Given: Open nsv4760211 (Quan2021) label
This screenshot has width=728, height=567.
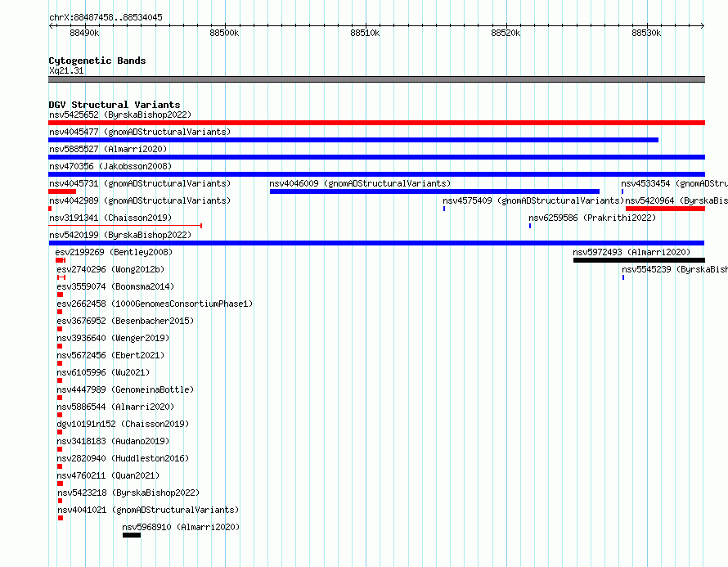Looking at the screenshot, I should point(108,475).
